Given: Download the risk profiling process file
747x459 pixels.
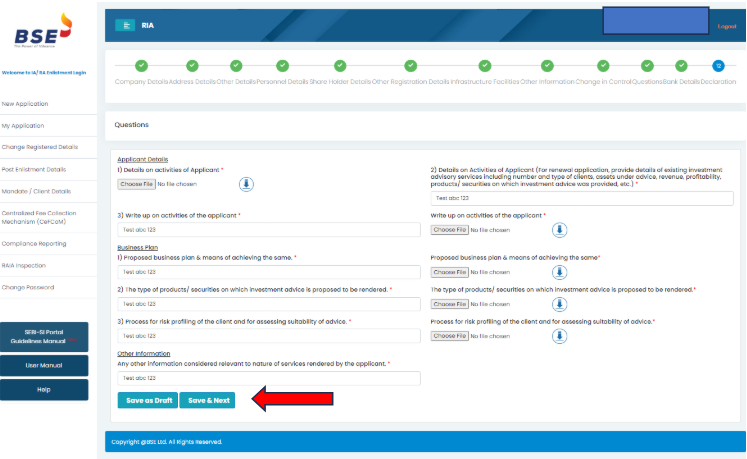Looking at the screenshot, I should pos(560,336).
